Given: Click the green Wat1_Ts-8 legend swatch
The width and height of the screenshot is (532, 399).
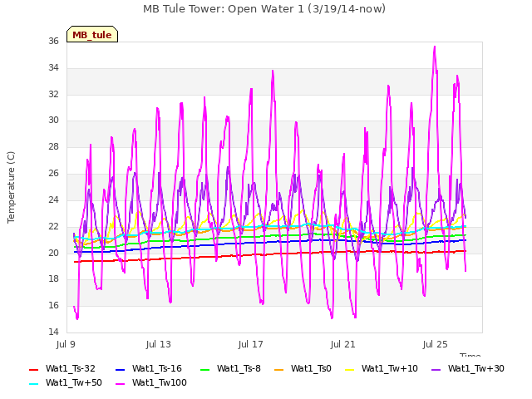Looking at the screenshot, I should click(x=205, y=369).
